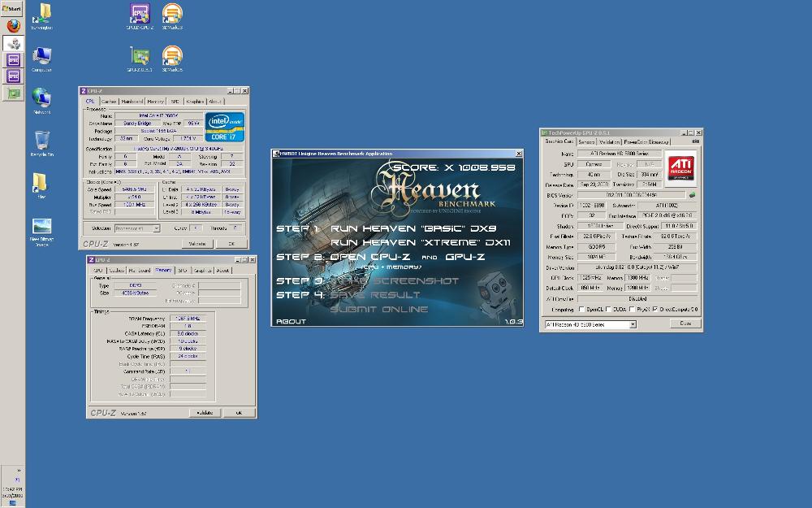This screenshot has height=508, width=812.
Task: Open the Validation tab in GPU-Z
Action: pos(609,141)
